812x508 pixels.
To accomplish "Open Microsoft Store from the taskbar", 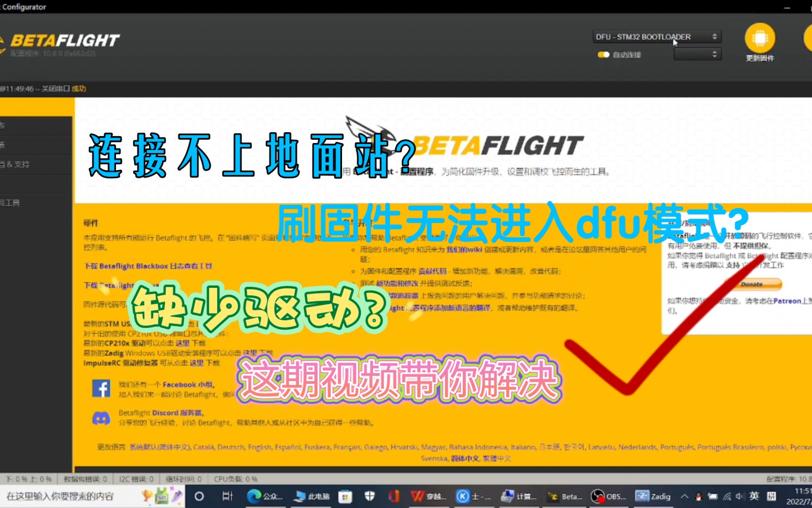I will point(345,496).
